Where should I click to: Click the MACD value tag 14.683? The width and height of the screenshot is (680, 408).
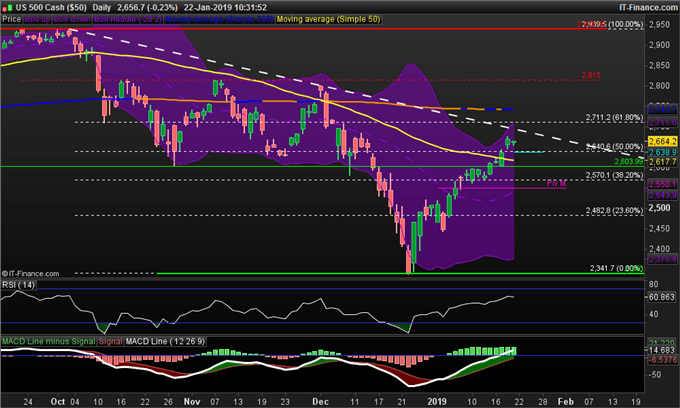[x=662, y=350]
